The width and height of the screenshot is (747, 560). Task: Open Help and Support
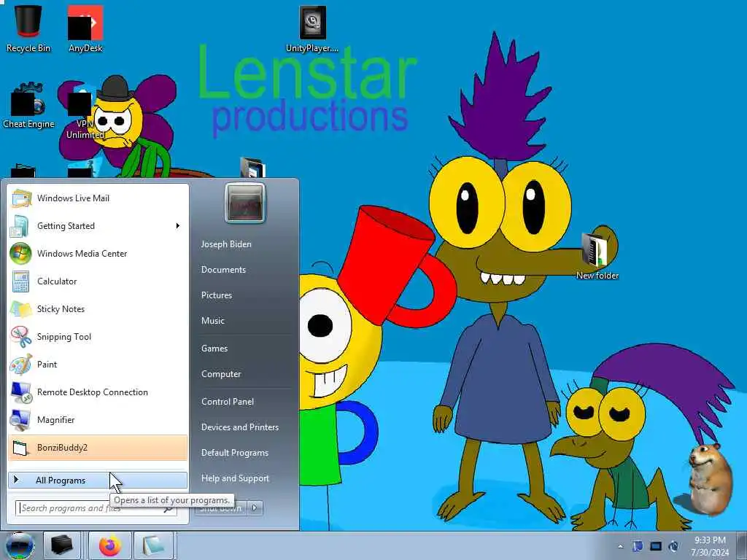(235, 478)
